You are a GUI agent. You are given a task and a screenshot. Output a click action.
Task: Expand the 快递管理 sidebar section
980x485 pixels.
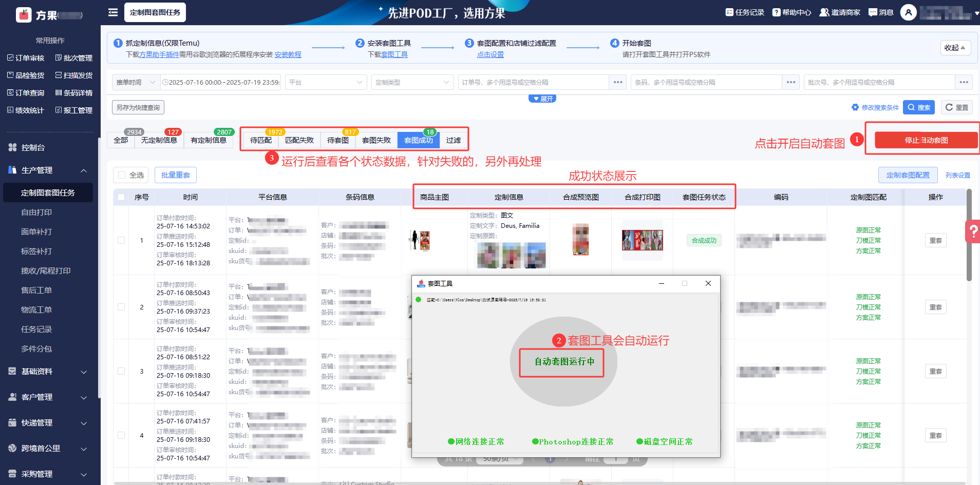50,423
